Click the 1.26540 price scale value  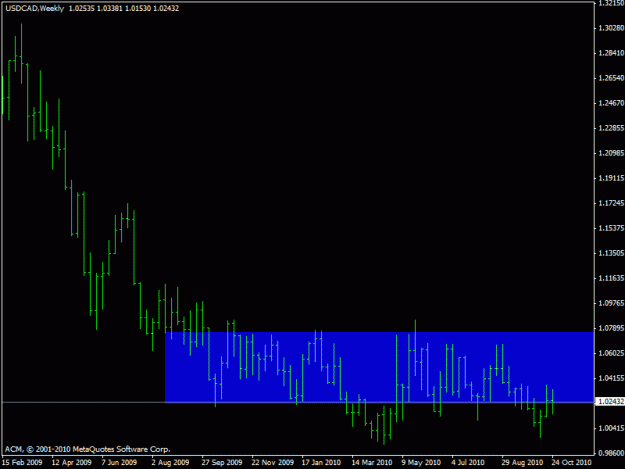click(x=611, y=78)
